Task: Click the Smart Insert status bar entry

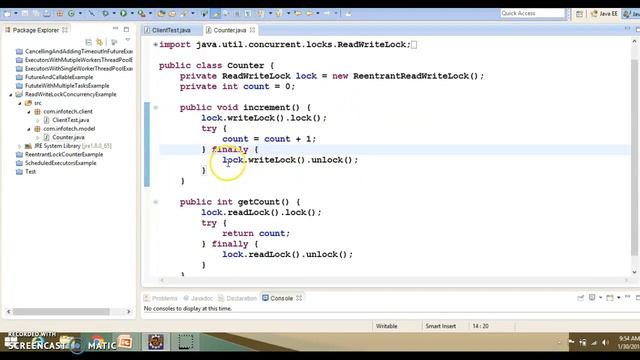Action: (440, 326)
